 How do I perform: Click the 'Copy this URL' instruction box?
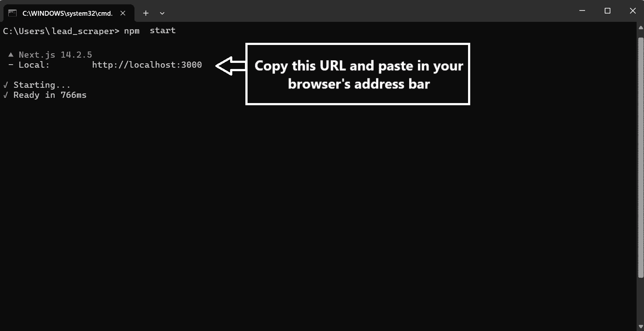click(x=358, y=74)
